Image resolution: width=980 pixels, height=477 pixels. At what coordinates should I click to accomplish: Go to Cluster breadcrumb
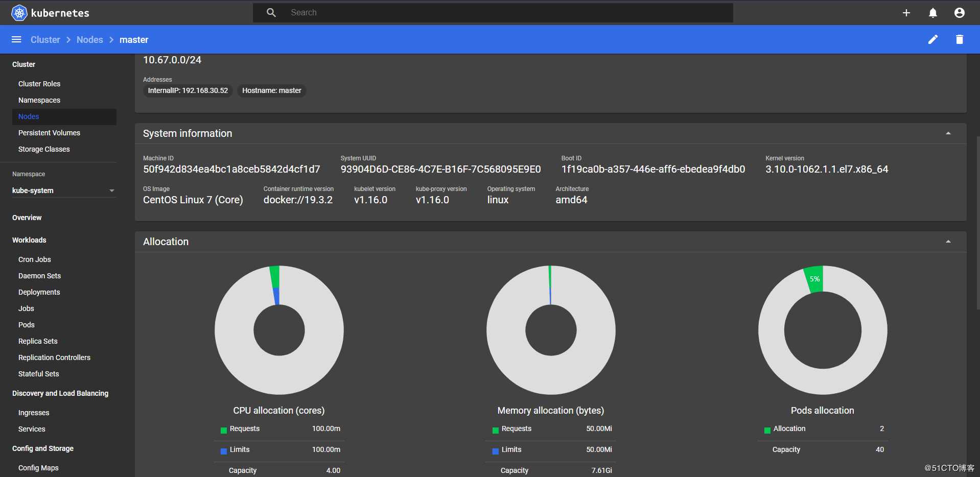(45, 39)
